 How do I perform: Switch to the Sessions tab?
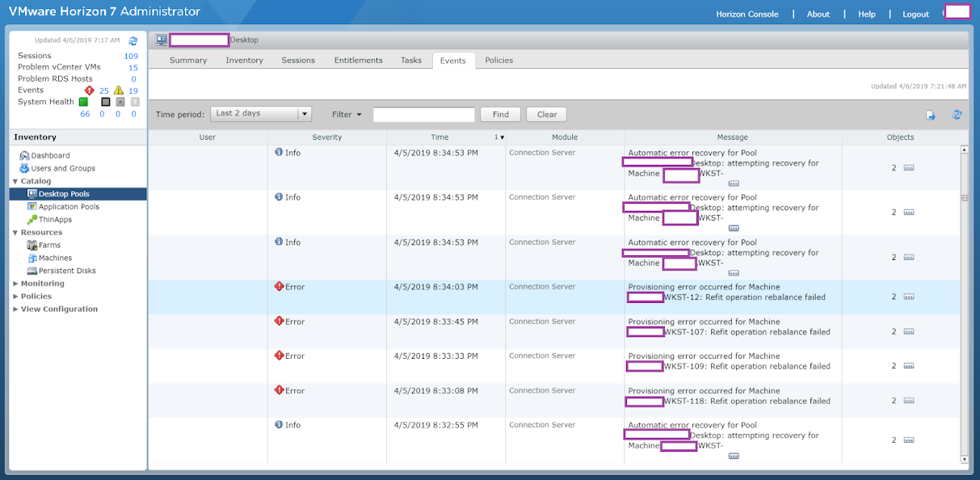point(298,60)
